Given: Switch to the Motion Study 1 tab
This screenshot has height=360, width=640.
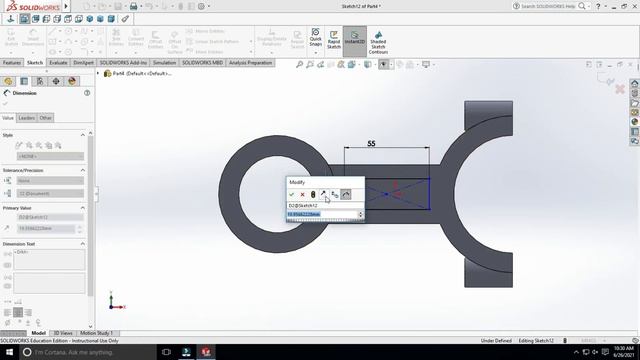Looking at the screenshot, I should pos(96,333).
